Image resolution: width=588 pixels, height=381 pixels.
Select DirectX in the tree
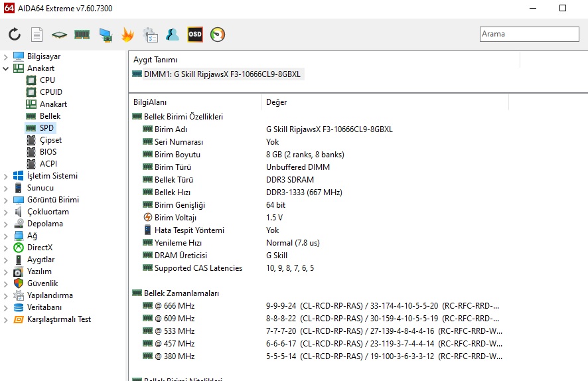pyautogui.click(x=40, y=248)
